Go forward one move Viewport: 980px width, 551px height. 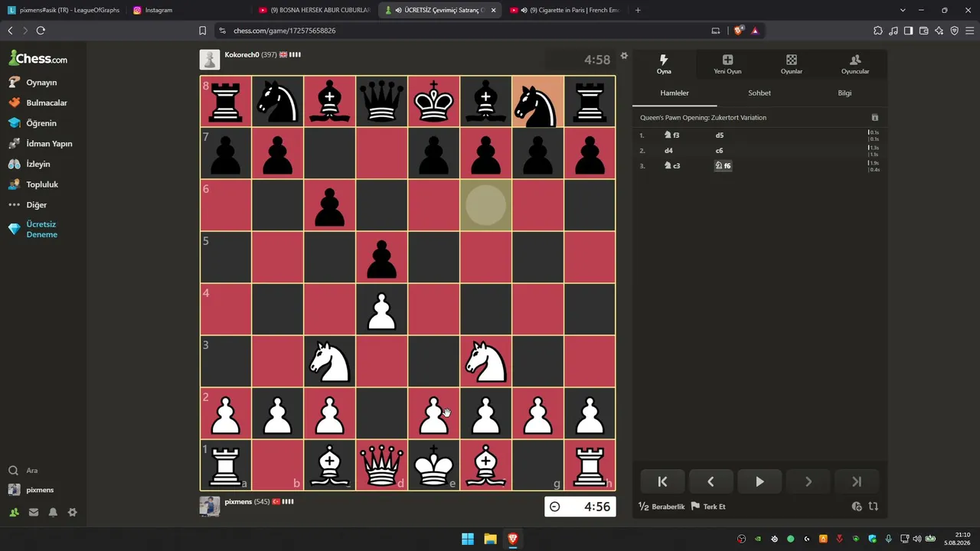(x=808, y=481)
